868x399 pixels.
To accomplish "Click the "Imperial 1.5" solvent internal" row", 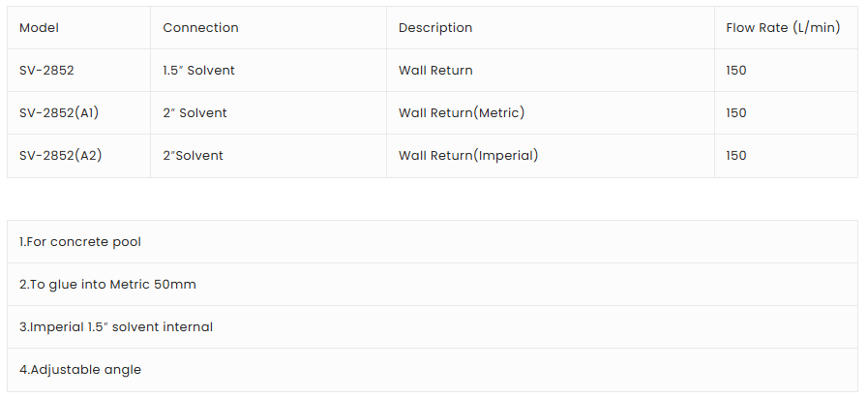I will click(116, 327).
